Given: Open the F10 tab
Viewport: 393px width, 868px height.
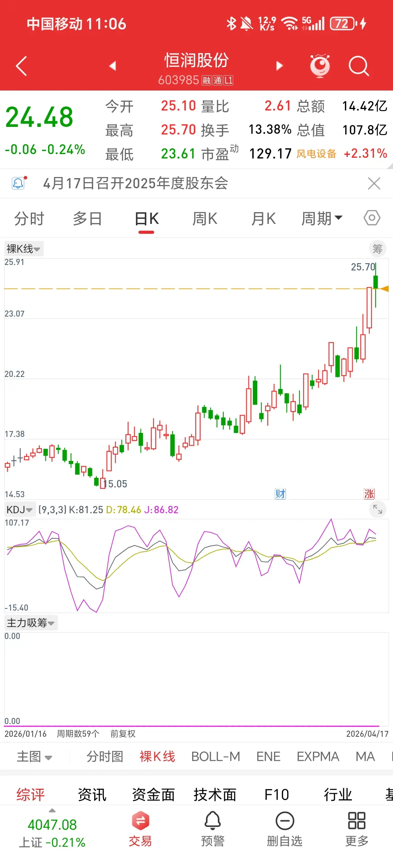Looking at the screenshot, I should point(277,794).
